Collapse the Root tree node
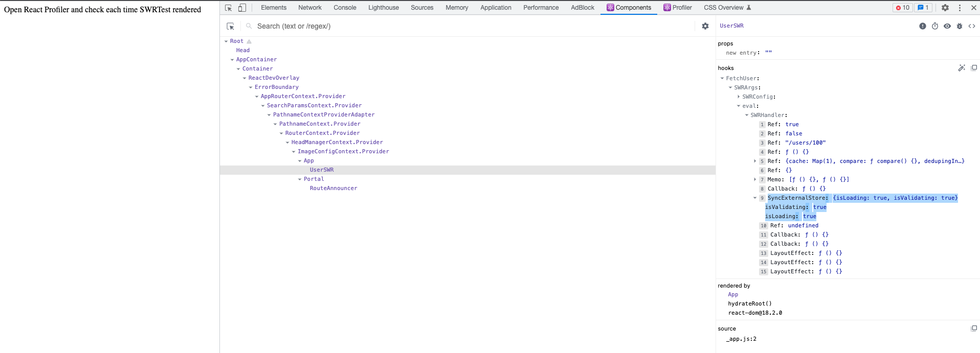 (226, 41)
